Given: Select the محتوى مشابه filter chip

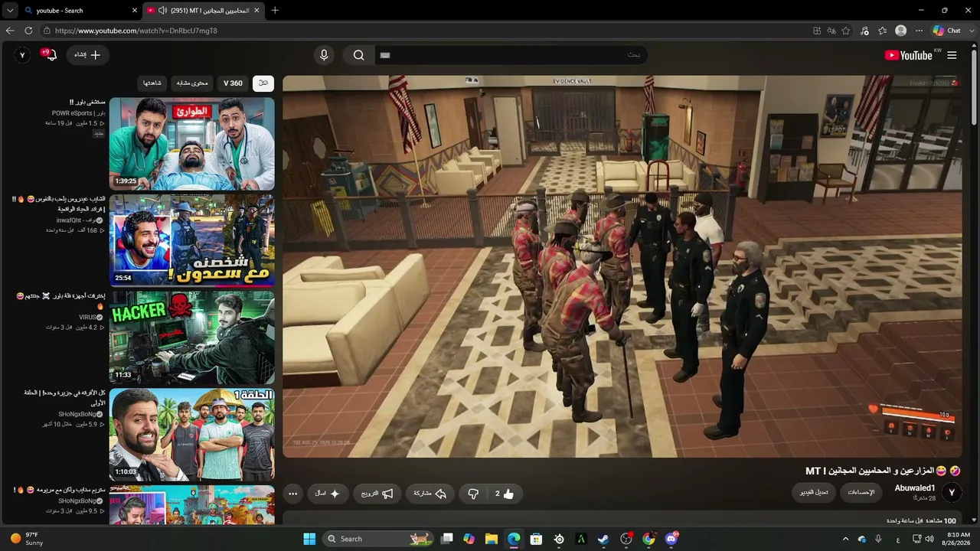Looking at the screenshot, I should tap(191, 83).
